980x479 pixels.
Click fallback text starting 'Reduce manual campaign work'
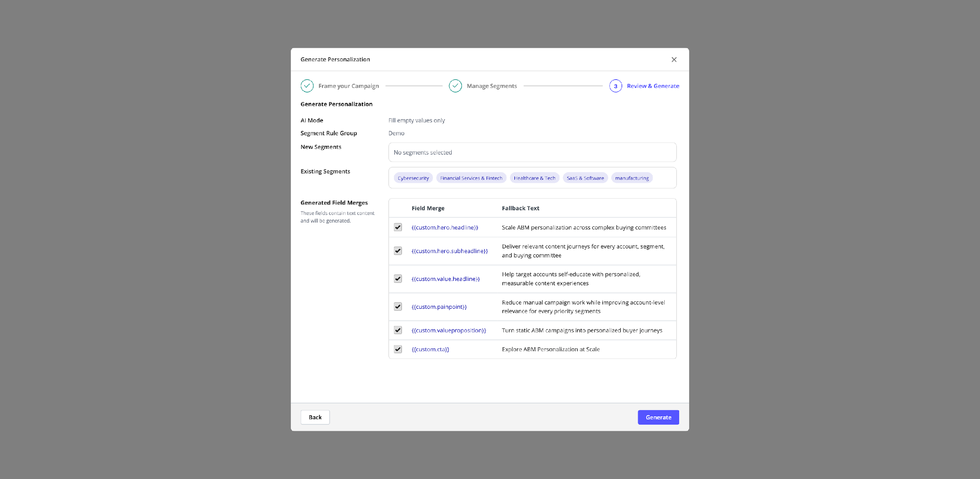coord(583,307)
